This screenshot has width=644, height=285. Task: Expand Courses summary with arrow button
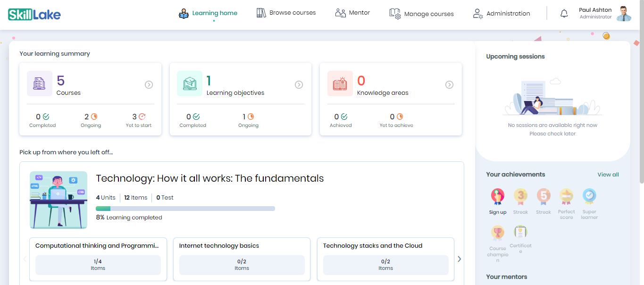point(149,85)
